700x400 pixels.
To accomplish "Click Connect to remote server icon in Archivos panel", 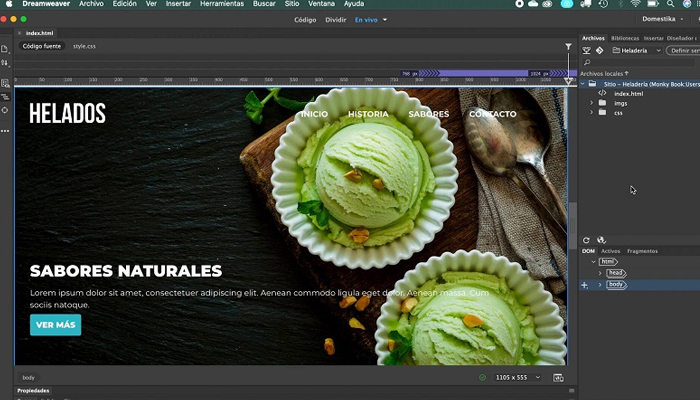I will (587, 50).
